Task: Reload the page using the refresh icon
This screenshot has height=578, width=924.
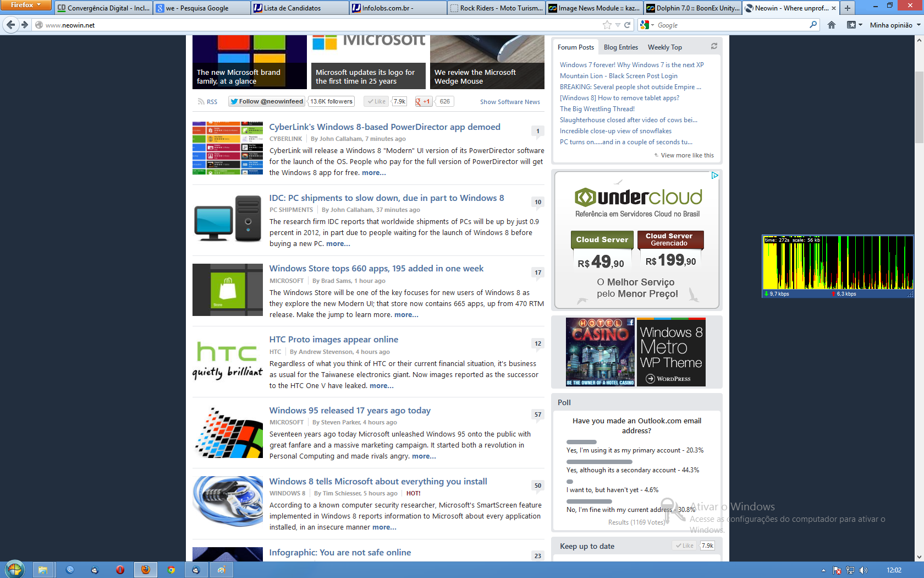Action: (x=627, y=25)
